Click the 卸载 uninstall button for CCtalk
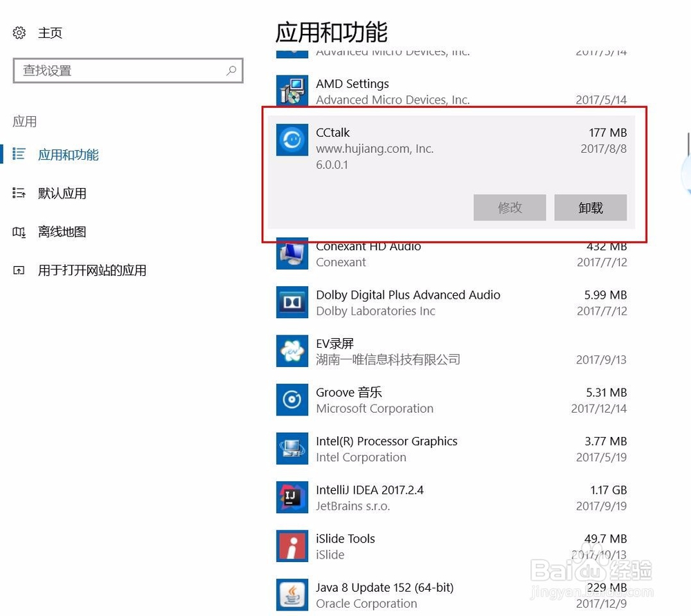 591,207
